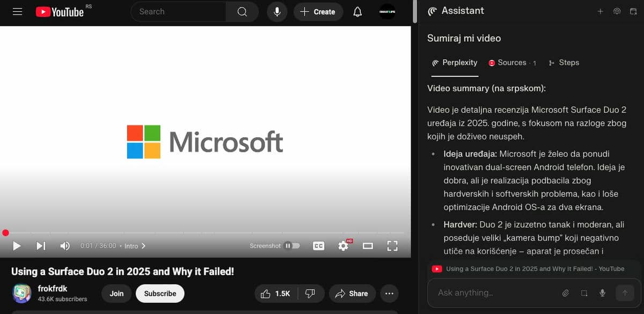Toggle the autoplay switch
644x314 pixels.
[292, 246]
